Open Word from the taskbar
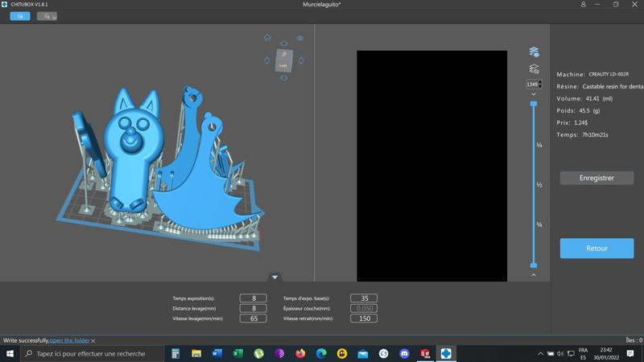 click(x=217, y=353)
